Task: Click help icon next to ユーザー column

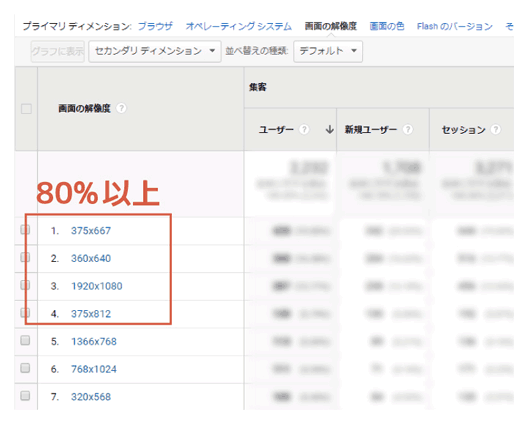Action: (304, 129)
